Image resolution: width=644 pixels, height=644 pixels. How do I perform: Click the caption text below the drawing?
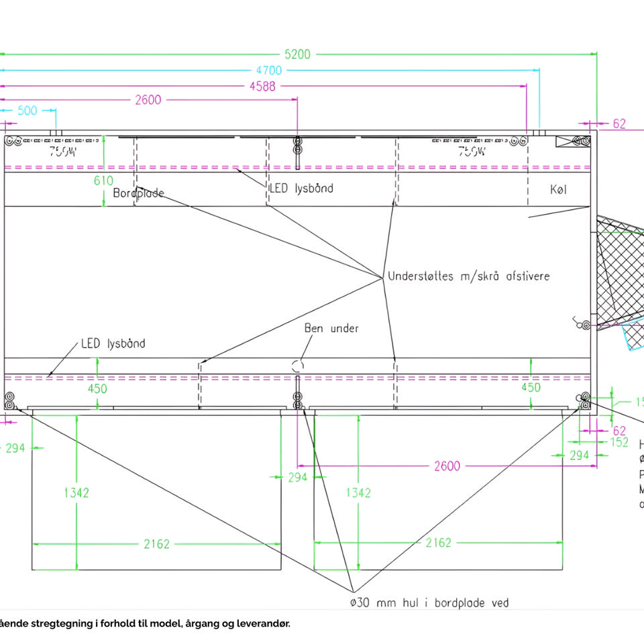click(x=145, y=624)
